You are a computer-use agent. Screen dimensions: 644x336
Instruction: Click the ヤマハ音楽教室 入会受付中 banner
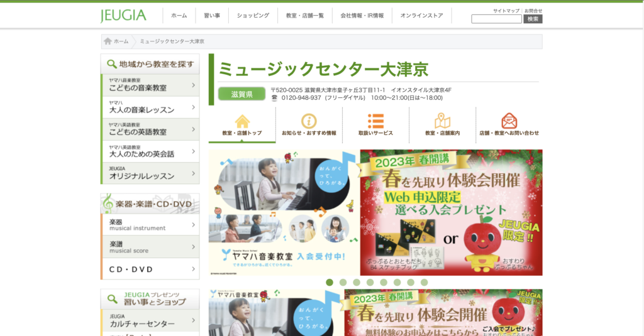pos(284,212)
